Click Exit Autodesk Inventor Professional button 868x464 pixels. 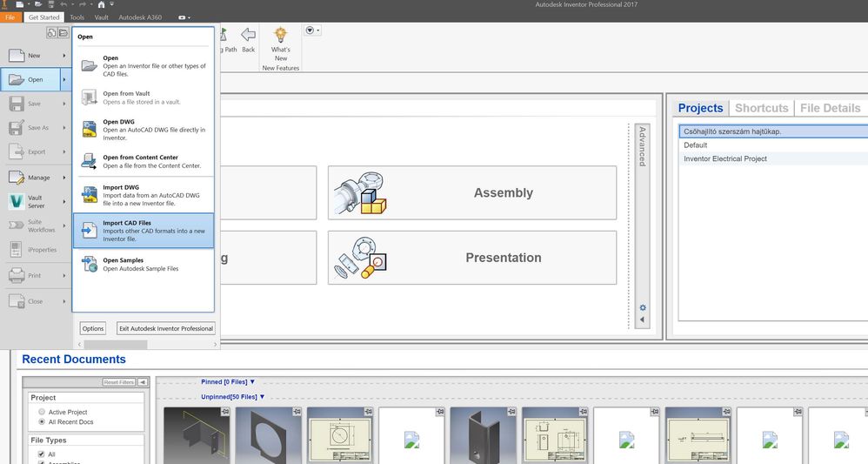pos(166,328)
